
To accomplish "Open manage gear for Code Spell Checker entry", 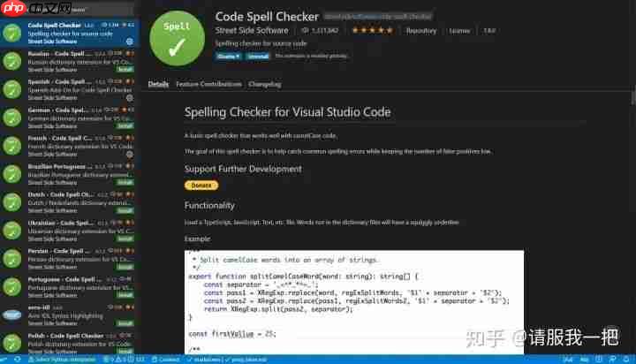I will [129, 42].
